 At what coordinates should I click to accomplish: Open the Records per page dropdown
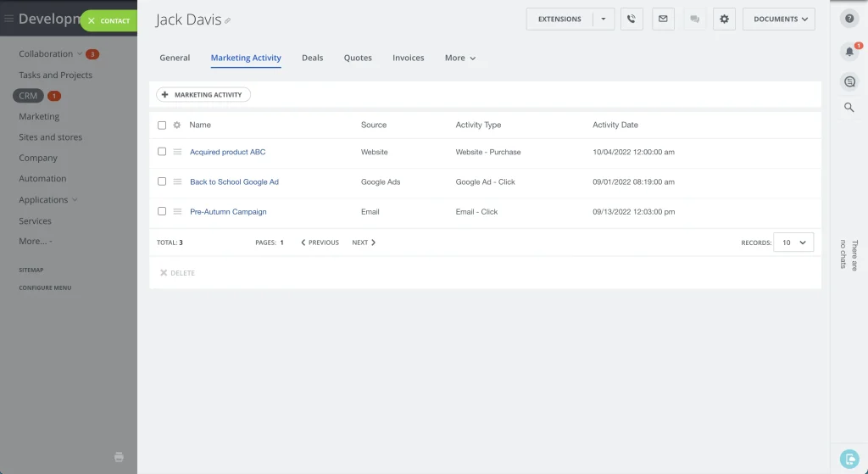(793, 243)
